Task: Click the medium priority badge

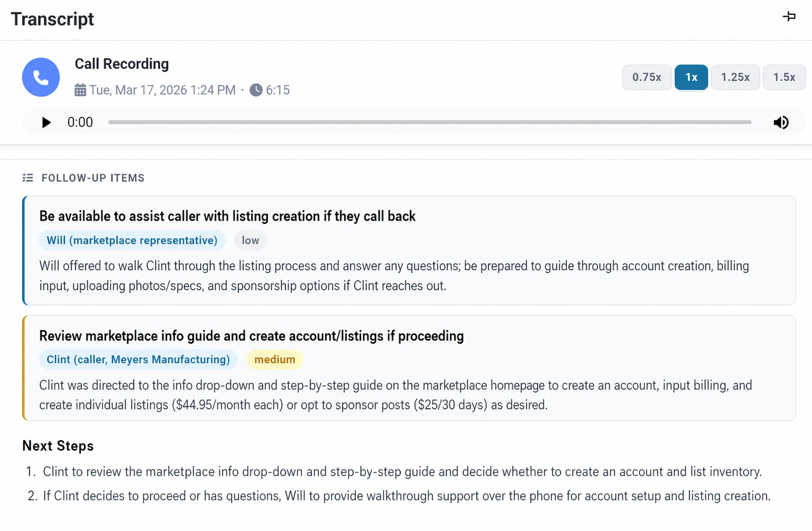Action: pos(274,360)
